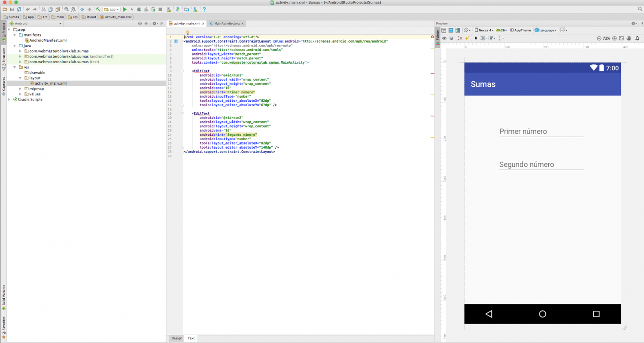This screenshot has width=644, height=343.
Task: Click the AppTheme button
Action: pos(520,30)
